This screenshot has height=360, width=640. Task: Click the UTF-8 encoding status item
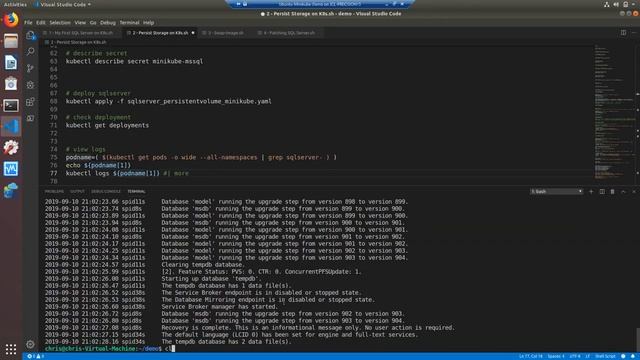click(x=575, y=356)
